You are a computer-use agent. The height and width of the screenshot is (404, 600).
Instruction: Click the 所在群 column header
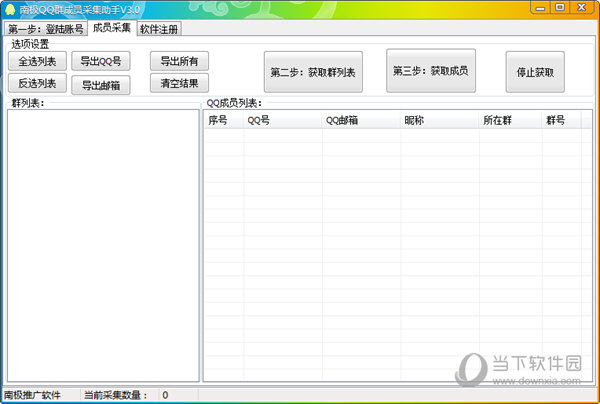click(510, 121)
